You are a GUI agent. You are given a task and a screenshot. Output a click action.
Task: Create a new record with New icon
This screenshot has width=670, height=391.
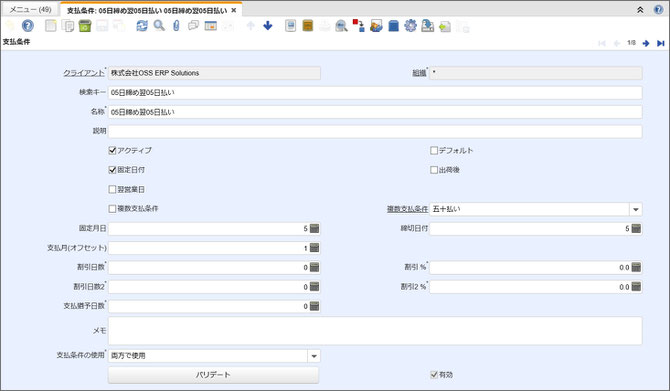51,26
